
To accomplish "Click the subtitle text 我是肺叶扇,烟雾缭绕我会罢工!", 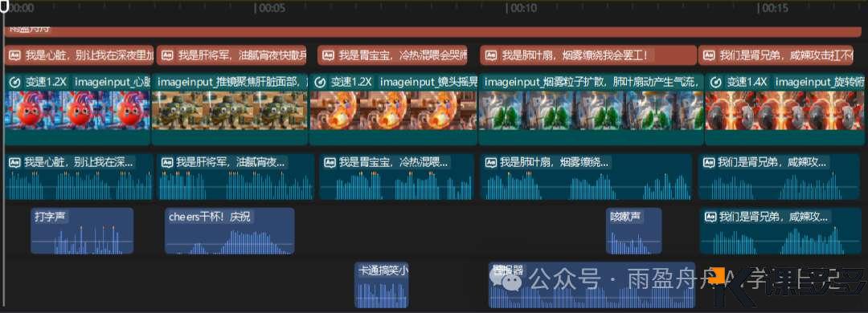I will point(575,55).
